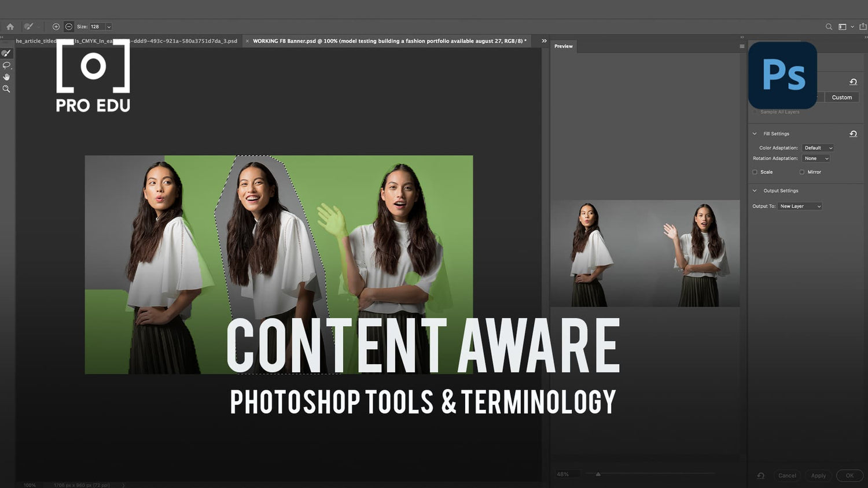Reset the Fill Settings with its revert icon
The height and width of the screenshot is (488, 868).
854,134
